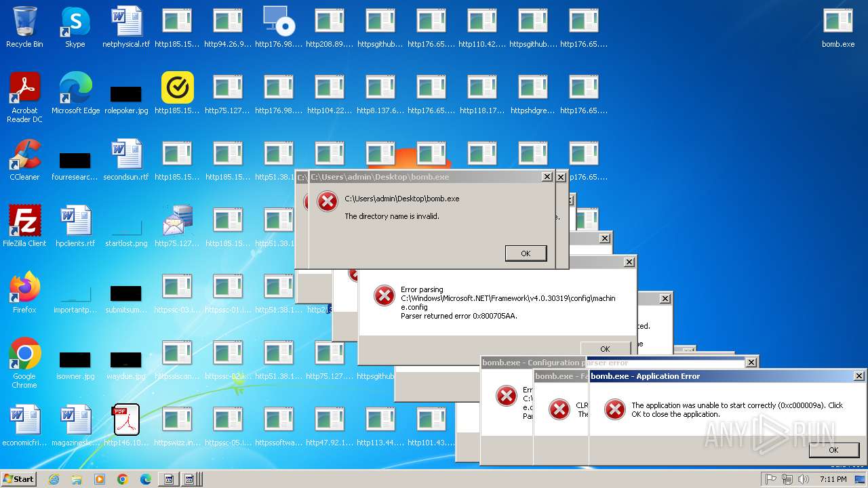Image resolution: width=868 pixels, height=488 pixels.
Task: Click OK in bomb.exe Application Error dialog
Action: coord(833,450)
